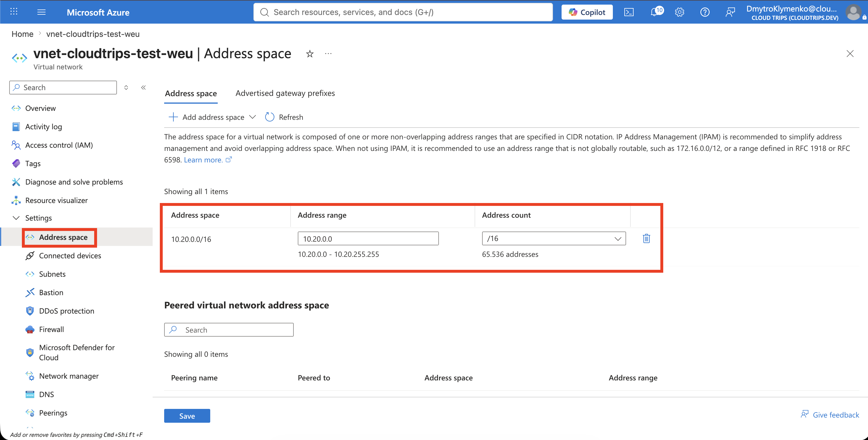Screen dimensions: 868x440
Task: Click the 10.20.0.0 address range field
Action: [x=368, y=238]
